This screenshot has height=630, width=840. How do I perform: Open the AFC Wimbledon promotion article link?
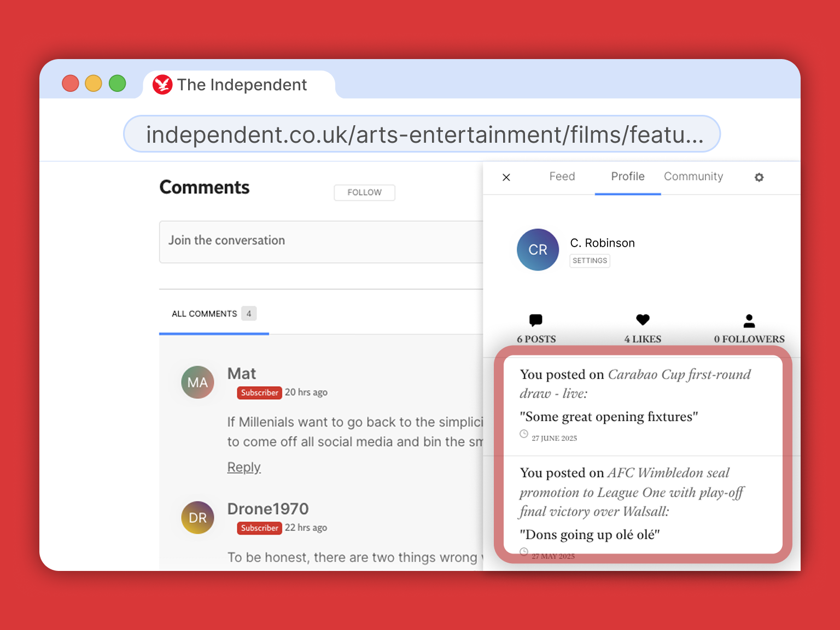(632, 492)
